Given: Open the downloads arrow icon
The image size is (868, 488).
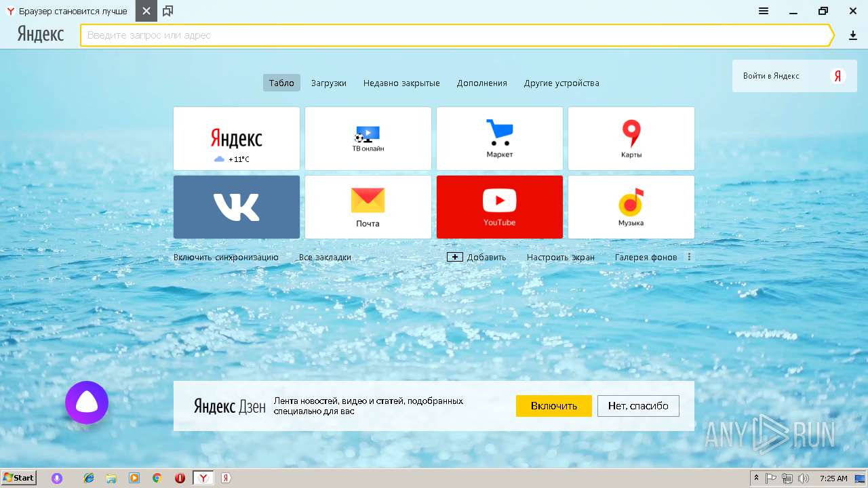Looking at the screenshot, I should coord(853,35).
